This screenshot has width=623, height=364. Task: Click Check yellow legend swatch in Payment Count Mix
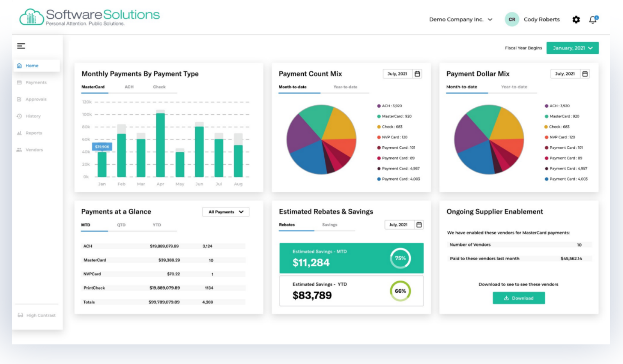[379, 127]
